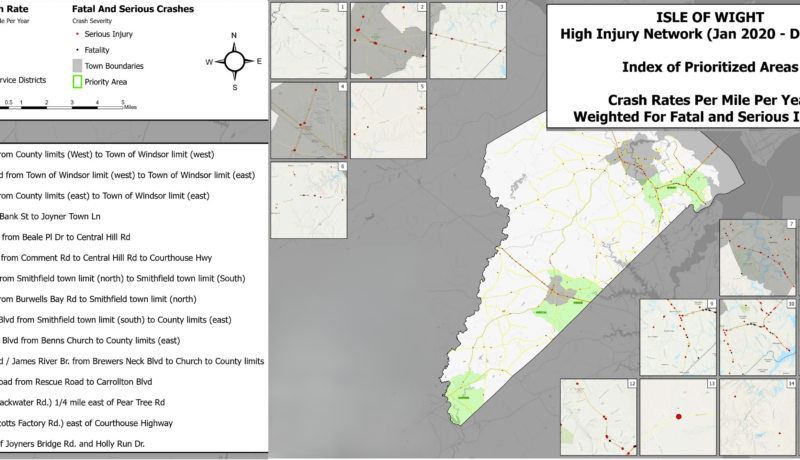Open inset map number 12

[598, 415]
